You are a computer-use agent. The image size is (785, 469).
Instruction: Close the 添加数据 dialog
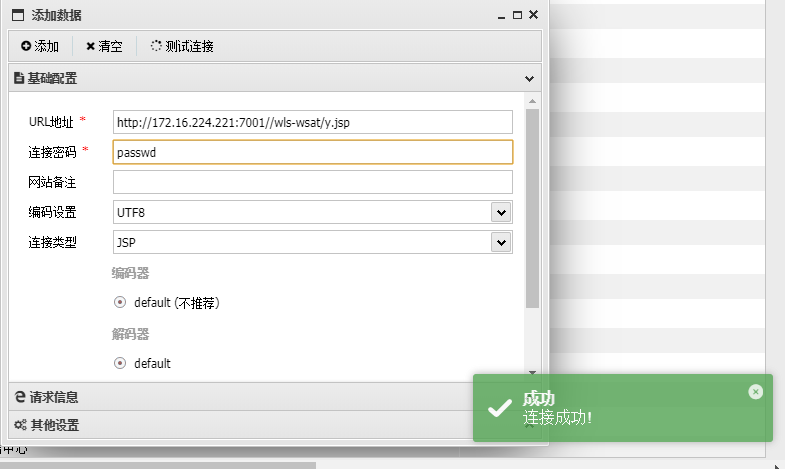533,15
